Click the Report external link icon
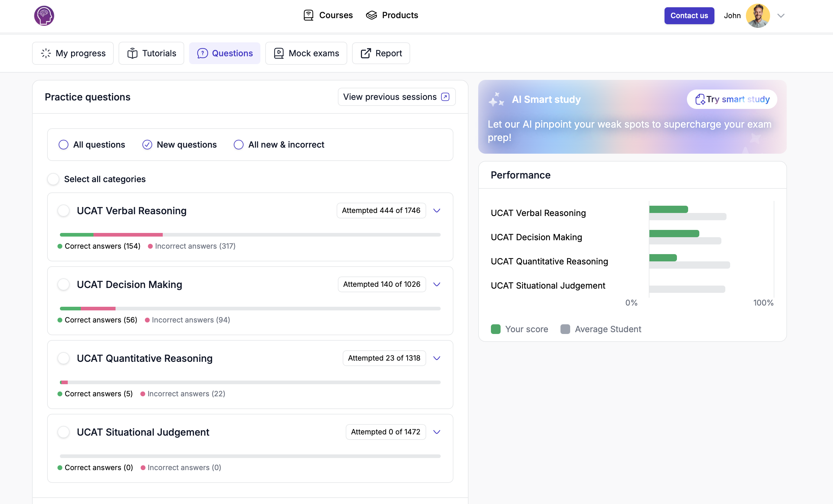Image resolution: width=833 pixels, height=504 pixels. pyautogui.click(x=366, y=53)
